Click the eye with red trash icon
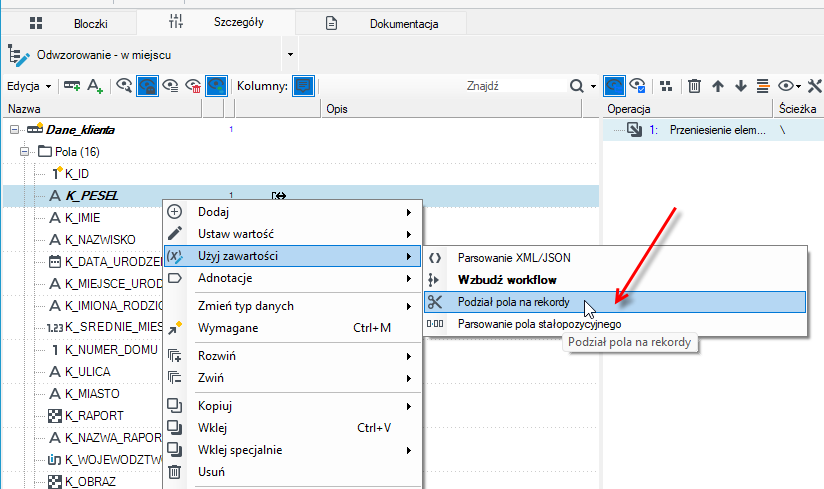The width and height of the screenshot is (824, 489). 193,86
